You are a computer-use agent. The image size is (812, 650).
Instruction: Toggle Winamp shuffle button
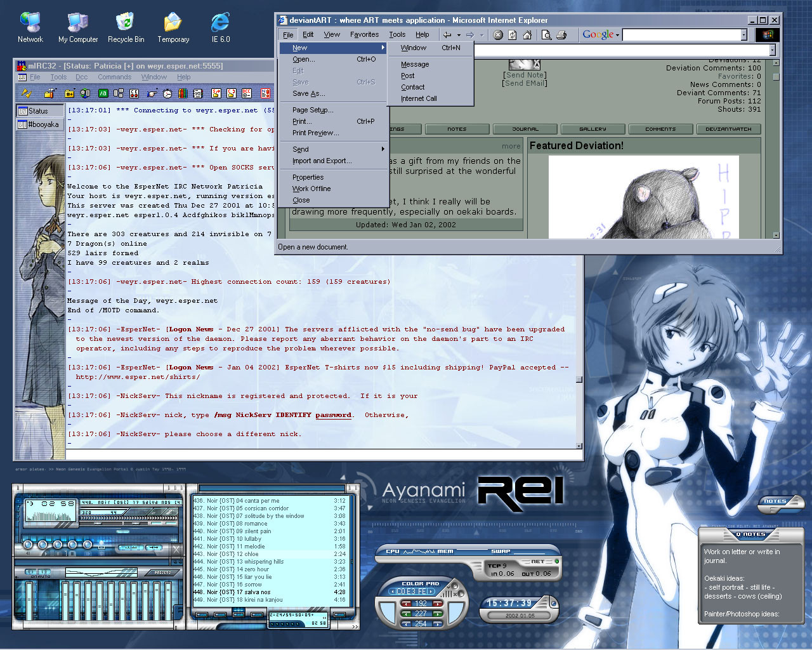pos(131,548)
